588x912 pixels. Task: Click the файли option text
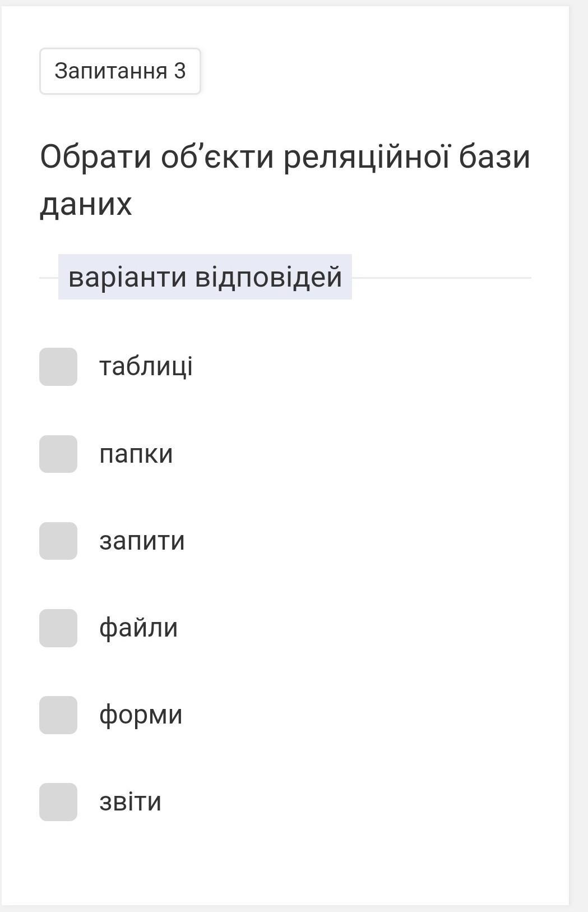tap(138, 628)
